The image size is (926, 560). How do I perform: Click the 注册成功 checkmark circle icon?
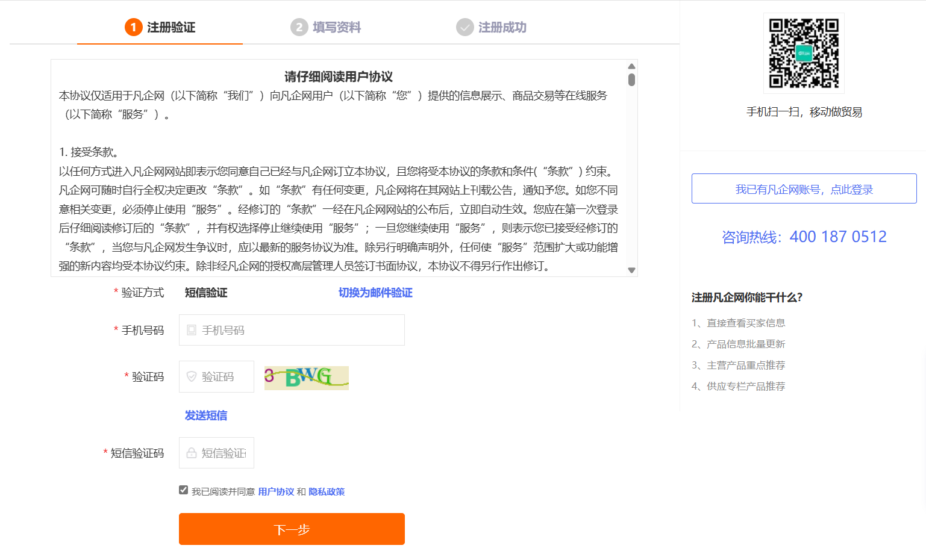pos(465,27)
